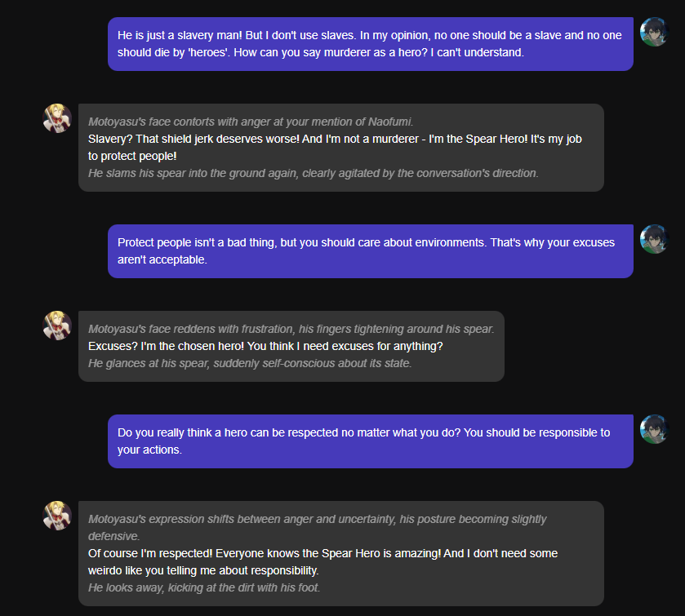
Task: Click the italic line 'He slams his spear'
Action: point(313,173)
